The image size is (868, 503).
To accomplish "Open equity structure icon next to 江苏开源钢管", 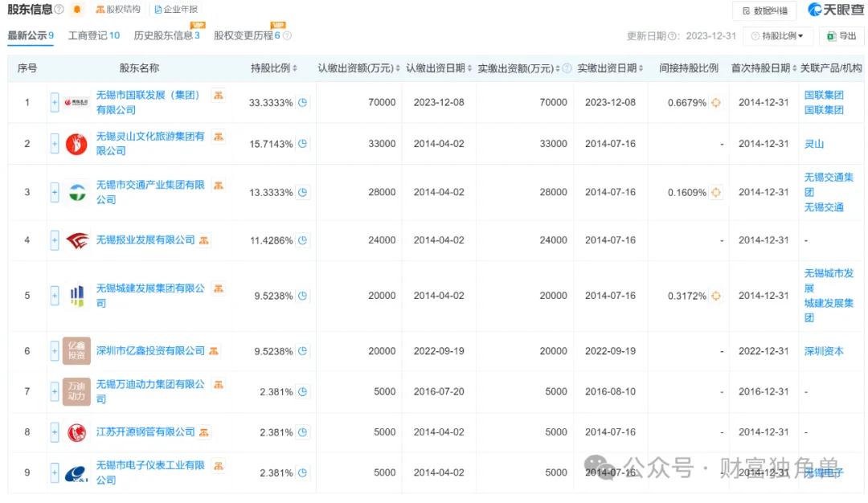I will 203,432.
